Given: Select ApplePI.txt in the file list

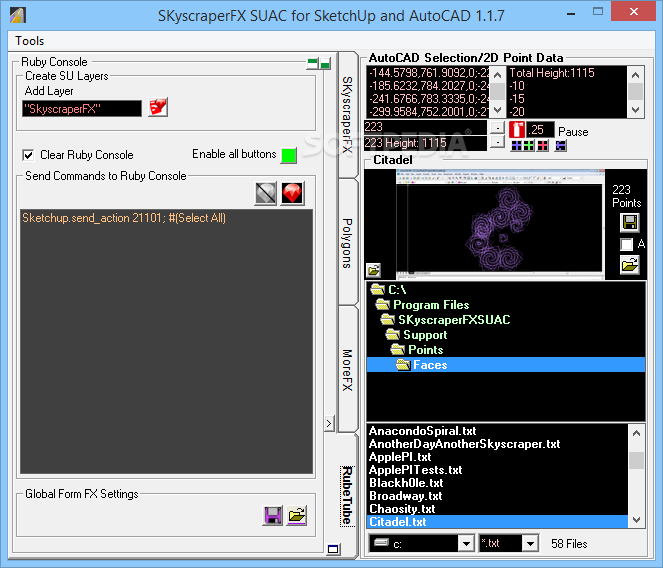Looking at the screenshot, I should (x=498, y=457).
